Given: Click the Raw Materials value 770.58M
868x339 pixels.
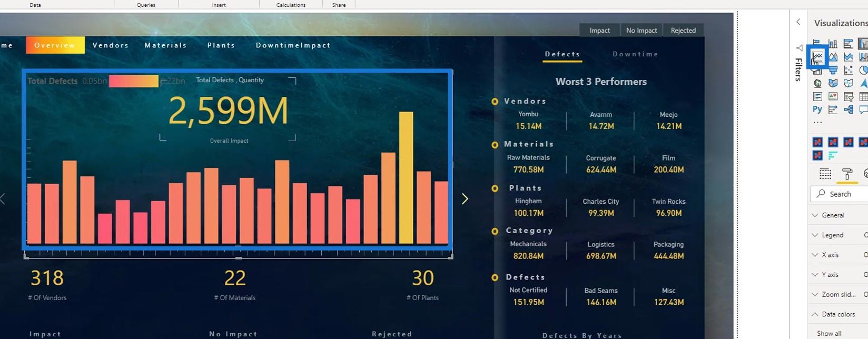Looking at the screenshot, I should [x=528, y=169].
